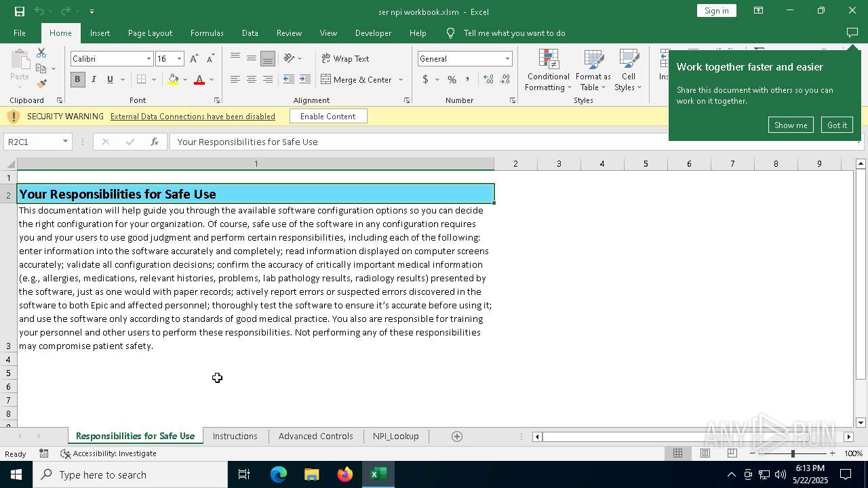
Task: Open the Cell Styles gallery
Action: 629,70
